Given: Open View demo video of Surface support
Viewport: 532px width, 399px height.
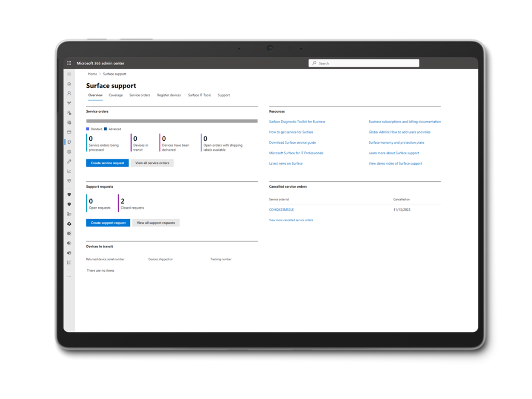Looking at the screenshot, I should pos(395,164).
